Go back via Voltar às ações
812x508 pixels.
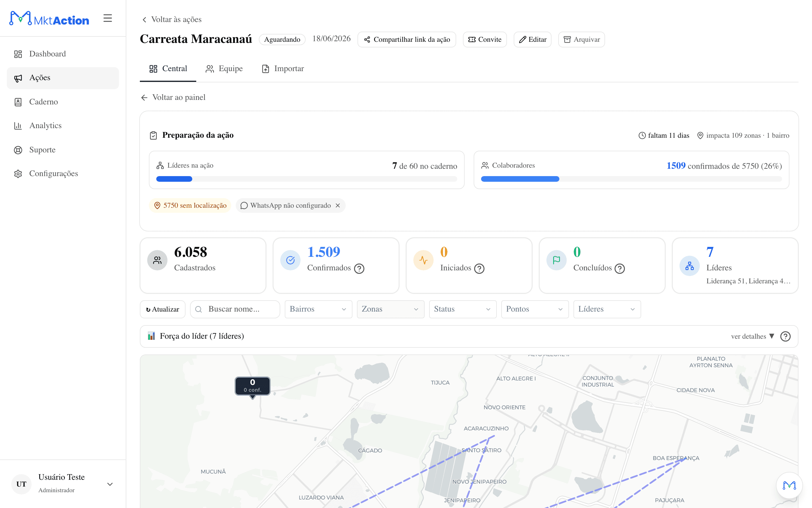(172, 19)
